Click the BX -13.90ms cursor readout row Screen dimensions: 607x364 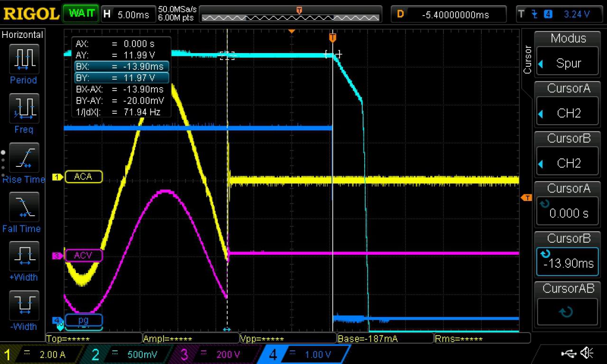point(121,66)
